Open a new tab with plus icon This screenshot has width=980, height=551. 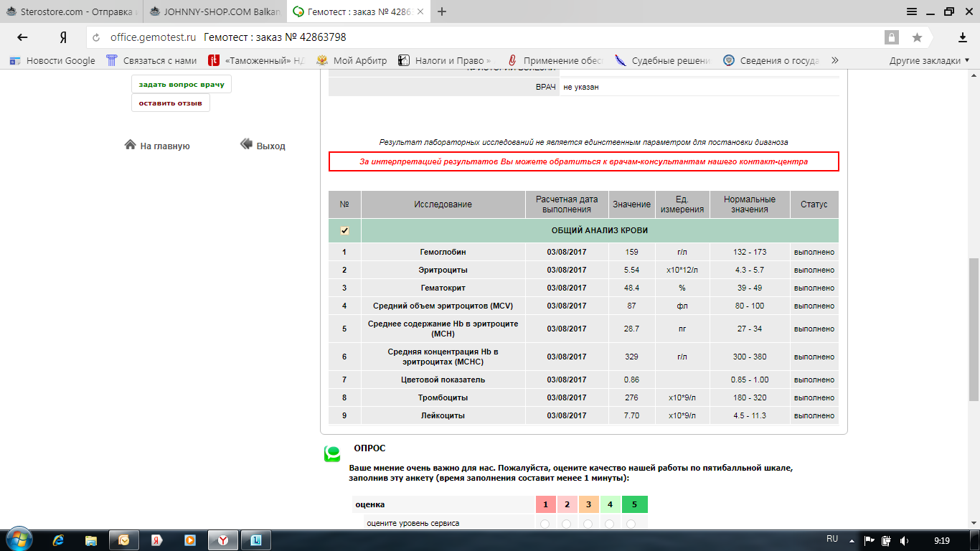coord(442,11)
